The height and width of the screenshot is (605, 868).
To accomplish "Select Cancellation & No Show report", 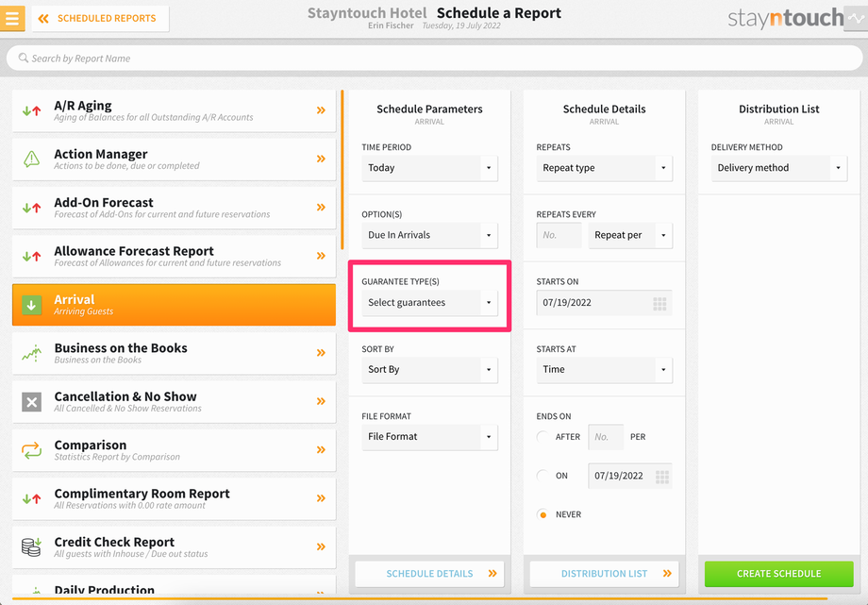I will pos(174,402).
